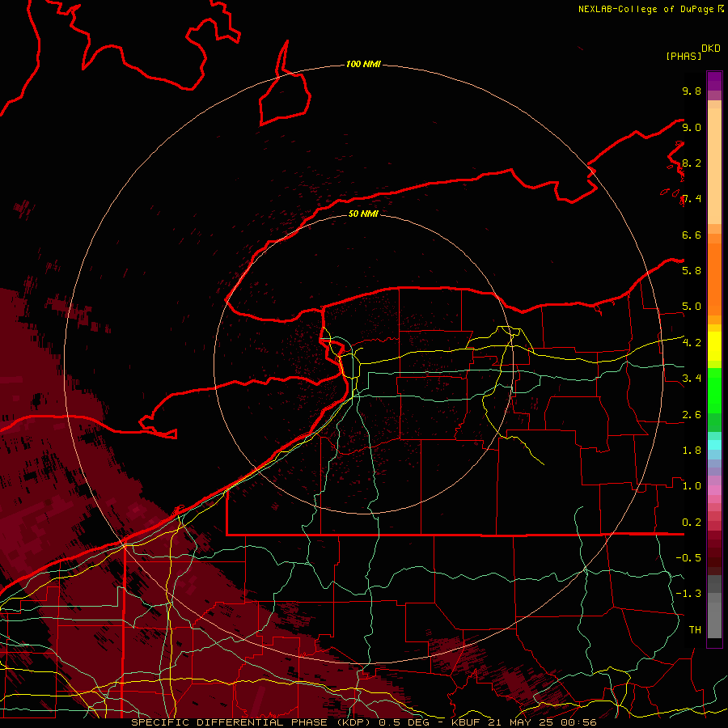Pick the gray TH segment of the color bar
The width and height of the screenshot is (728, 728).
(714, 620)
